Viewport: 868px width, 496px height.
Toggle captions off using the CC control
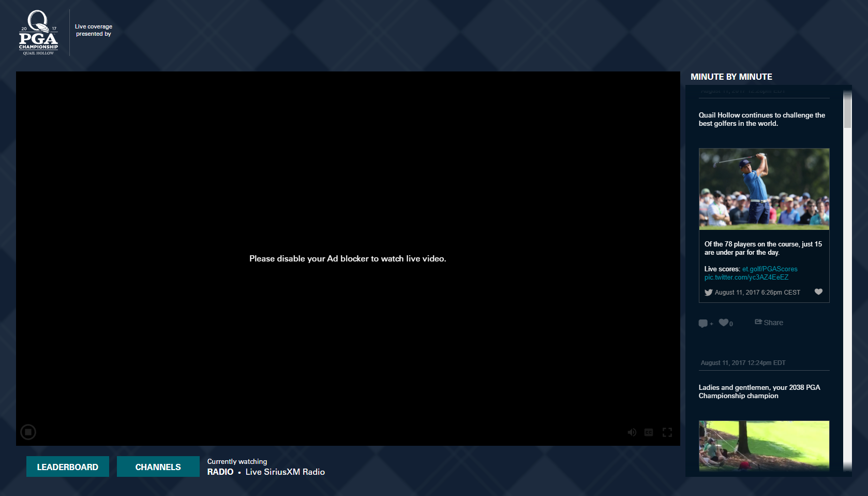click(x=648, y=432)
